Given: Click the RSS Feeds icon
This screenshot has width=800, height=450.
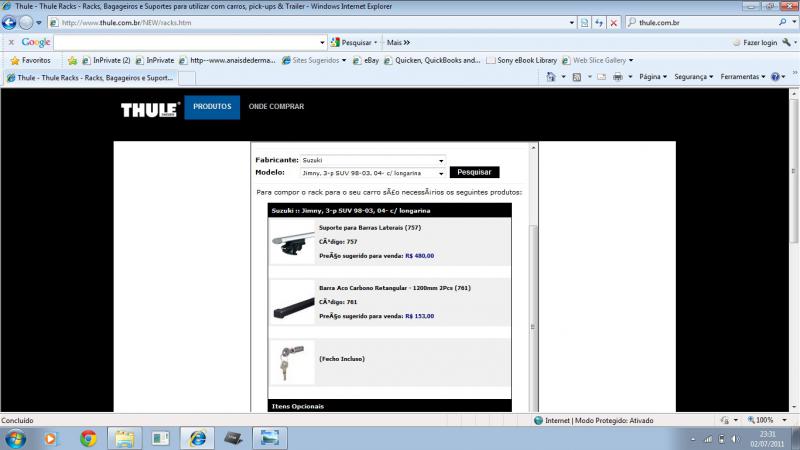Looking at the screenshot, I should (577, 77).
